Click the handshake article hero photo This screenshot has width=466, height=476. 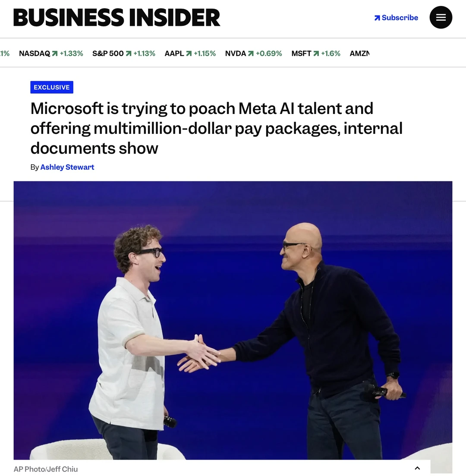233,320
